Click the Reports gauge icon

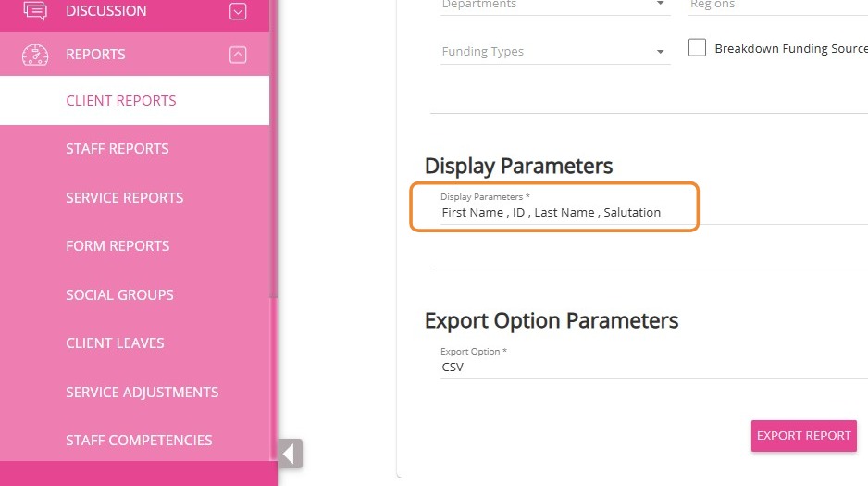[x=35, y=55]
